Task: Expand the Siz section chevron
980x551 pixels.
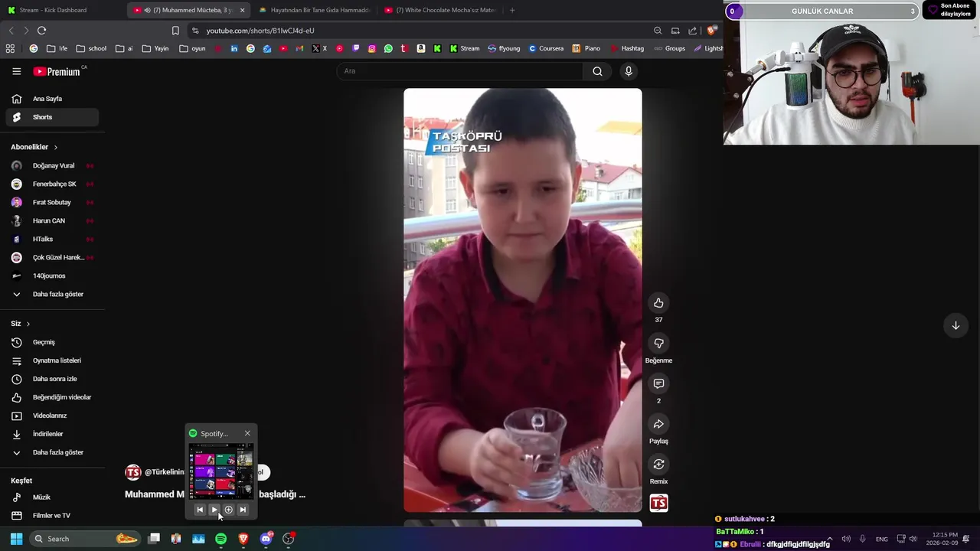Action: (x=28, y=324)
